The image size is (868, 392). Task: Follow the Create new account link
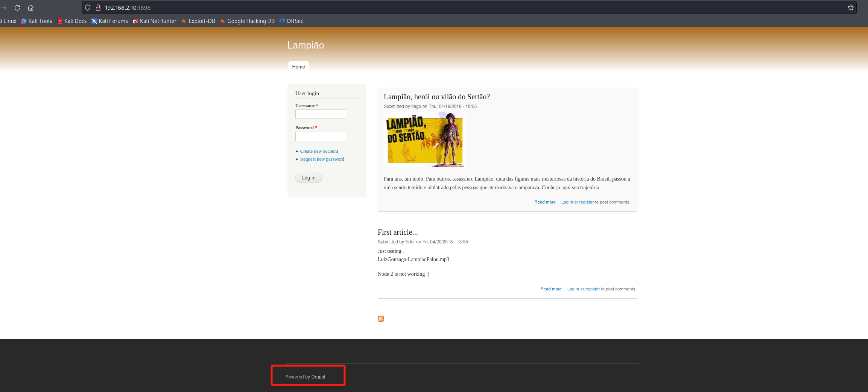click(x=319, y=151)
